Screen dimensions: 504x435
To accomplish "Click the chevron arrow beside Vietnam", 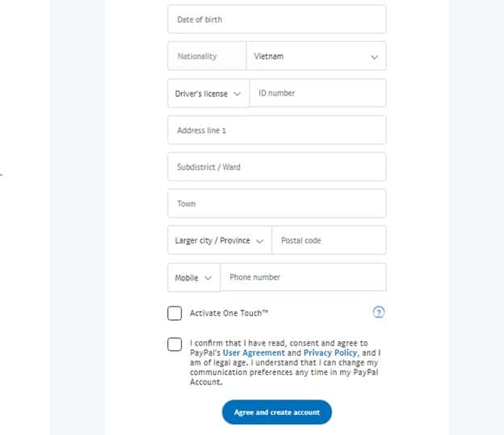I will tap(374, 57).
